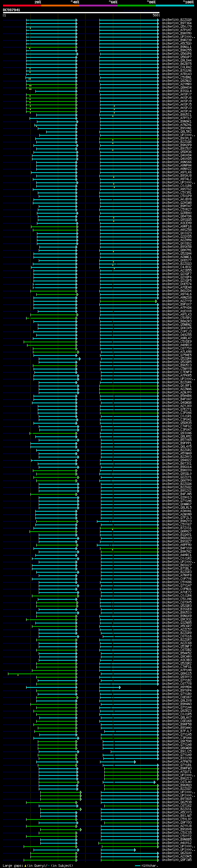The height and width of the screenshot is (868, 197).
Task: Click green alignment bar beside UniRef100_A2ZNA6
Action: 129,389
